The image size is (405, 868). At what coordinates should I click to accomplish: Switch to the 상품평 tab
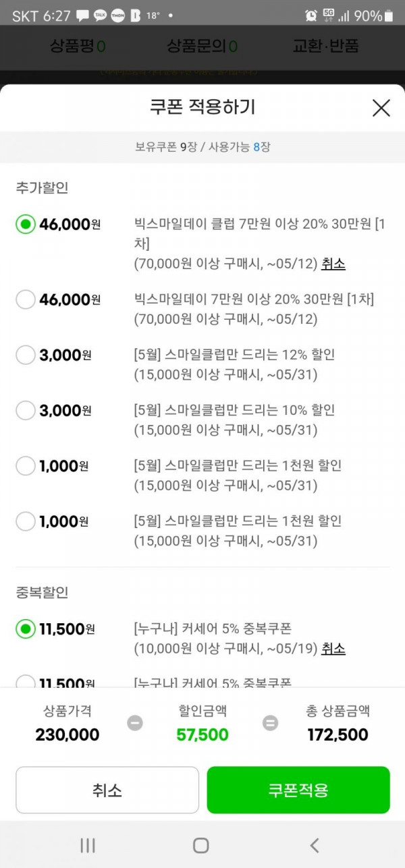click(x=77, y=46)
